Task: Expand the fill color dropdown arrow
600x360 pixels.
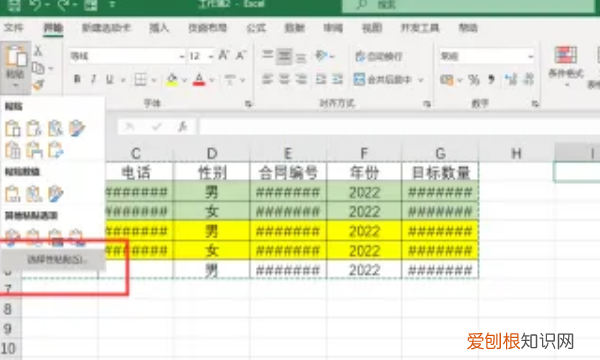Action: [184, 80]
